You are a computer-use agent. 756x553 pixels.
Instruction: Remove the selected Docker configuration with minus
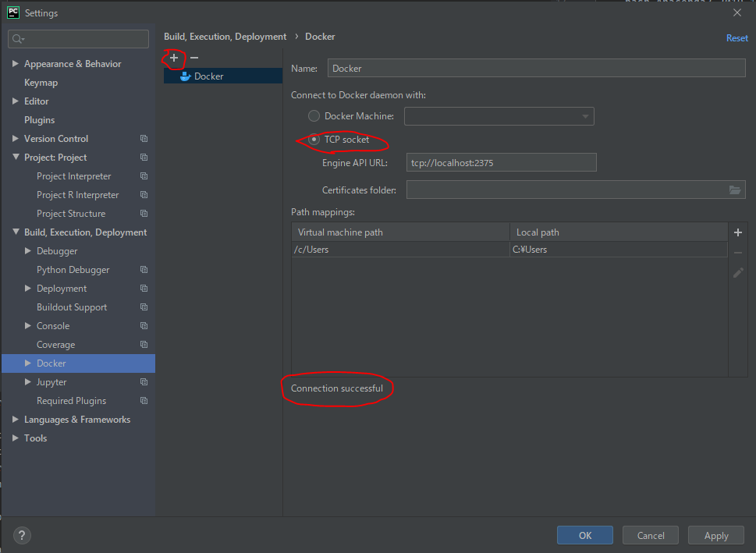(x=194, y=58)
